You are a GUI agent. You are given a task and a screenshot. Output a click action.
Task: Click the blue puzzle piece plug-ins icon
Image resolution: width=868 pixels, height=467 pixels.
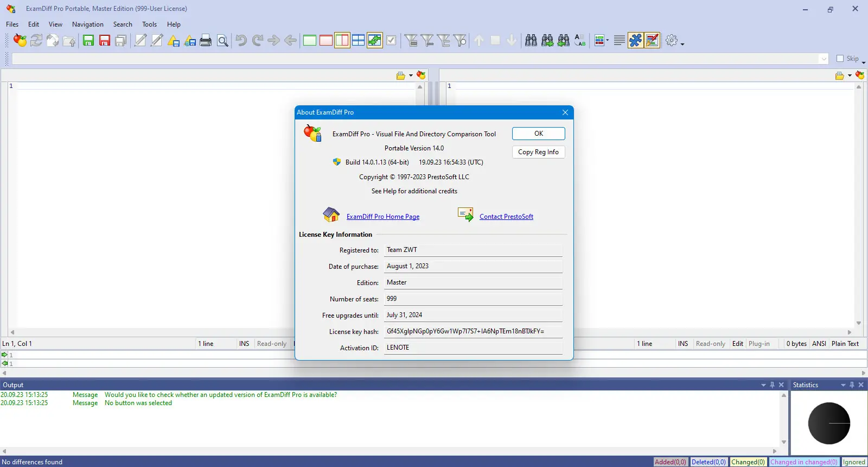pos(635,40)
